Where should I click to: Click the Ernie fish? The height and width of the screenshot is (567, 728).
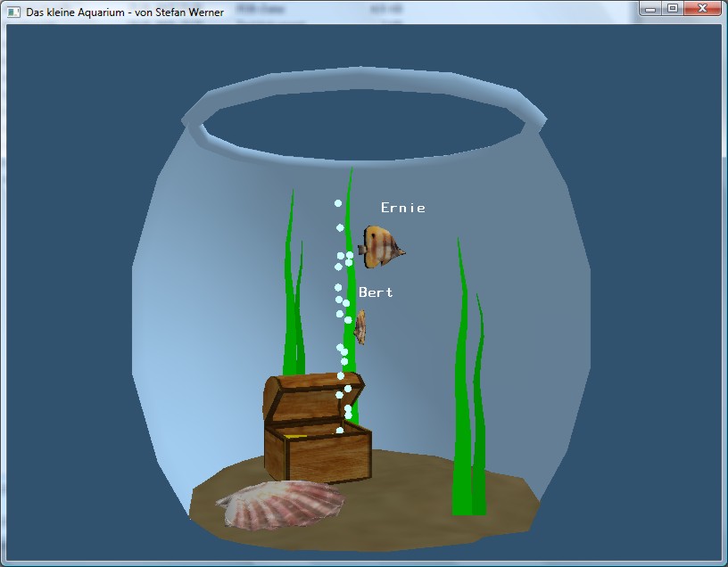(381, 247)
